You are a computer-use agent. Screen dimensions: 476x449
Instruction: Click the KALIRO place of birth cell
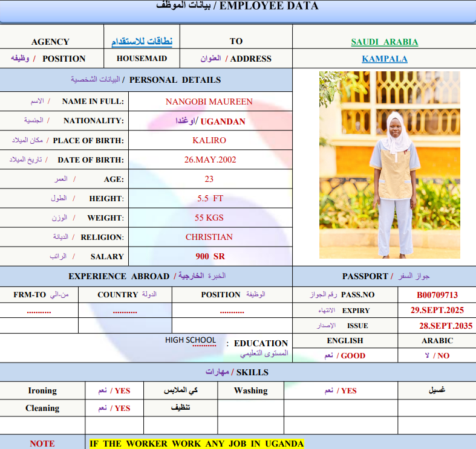[x=209, y=140]
